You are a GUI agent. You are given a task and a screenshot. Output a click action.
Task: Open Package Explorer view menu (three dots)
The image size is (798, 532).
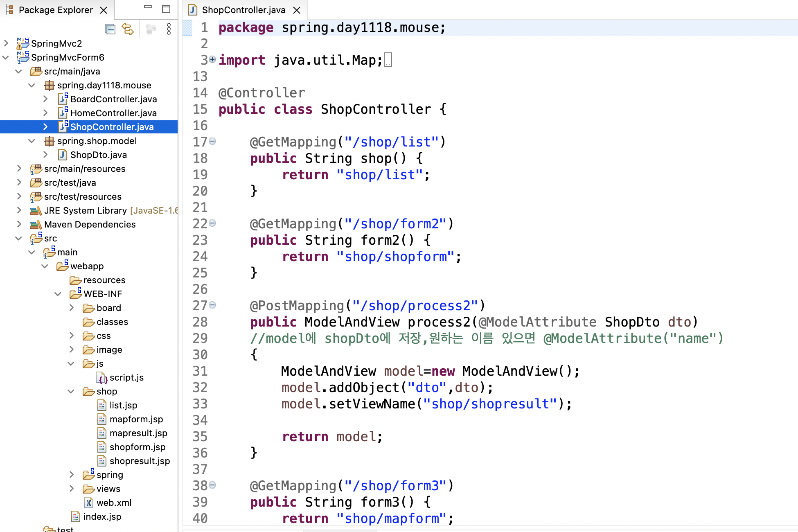tap(169, 29)
